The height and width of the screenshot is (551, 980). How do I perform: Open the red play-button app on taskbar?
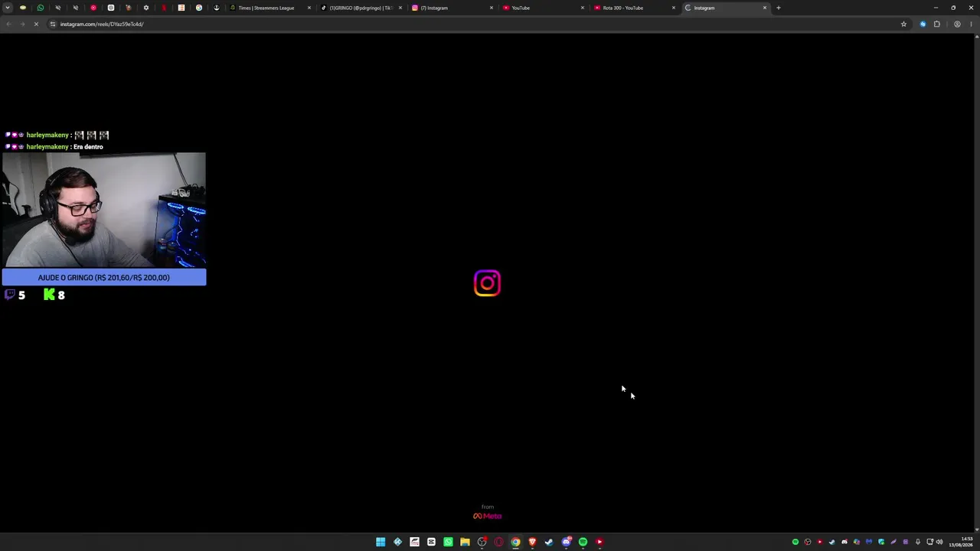click(599, 542)
